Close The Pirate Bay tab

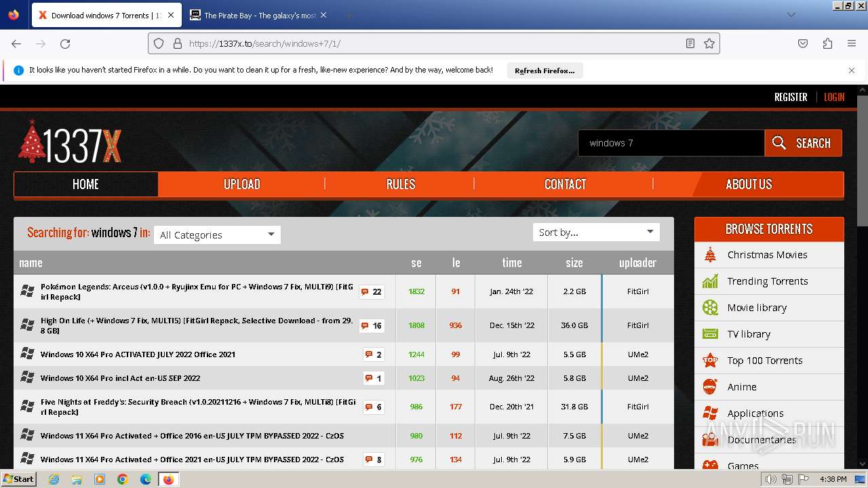tap(323, 15)
